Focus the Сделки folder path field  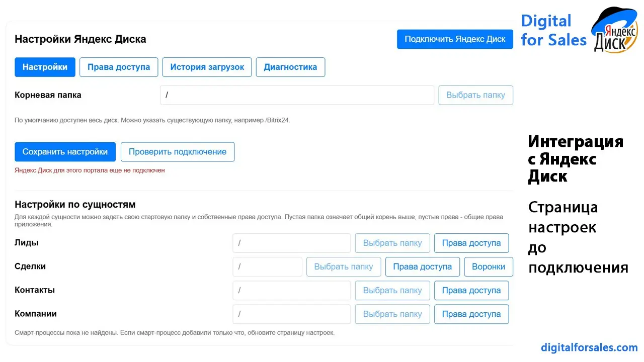[x=267, y=267]
